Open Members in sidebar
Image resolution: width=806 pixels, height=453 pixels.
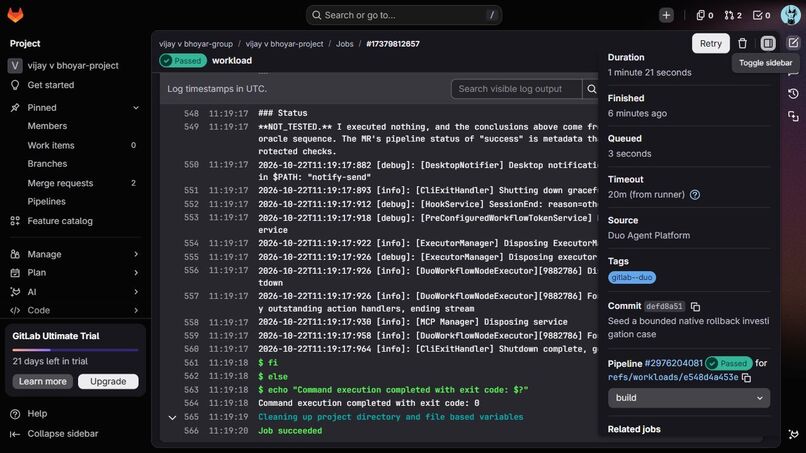pos(47,126)
